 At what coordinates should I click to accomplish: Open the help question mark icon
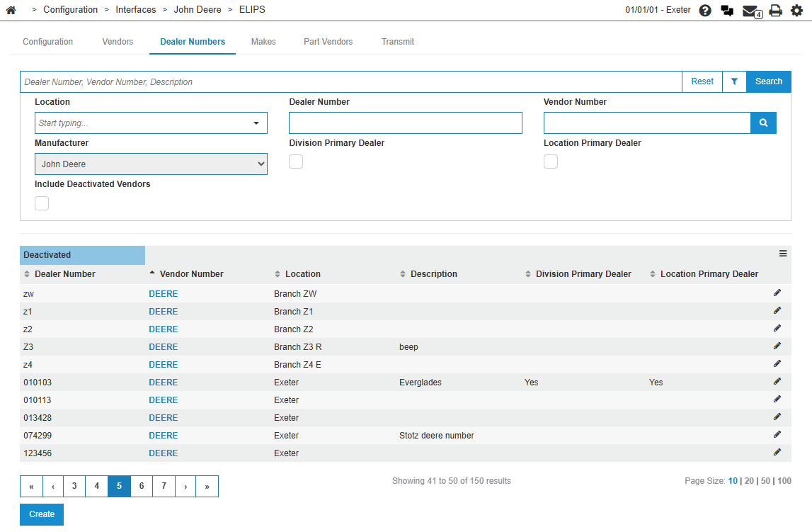(705, 11)
